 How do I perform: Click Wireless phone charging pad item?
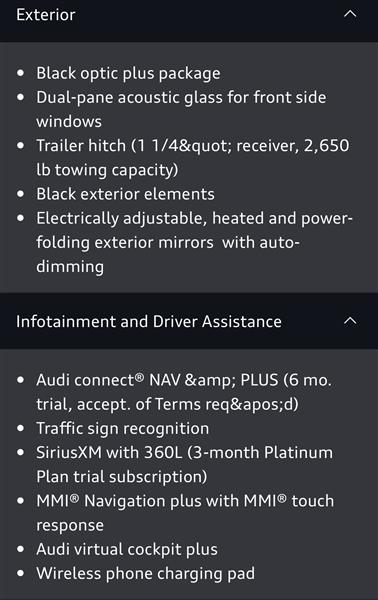145,574
